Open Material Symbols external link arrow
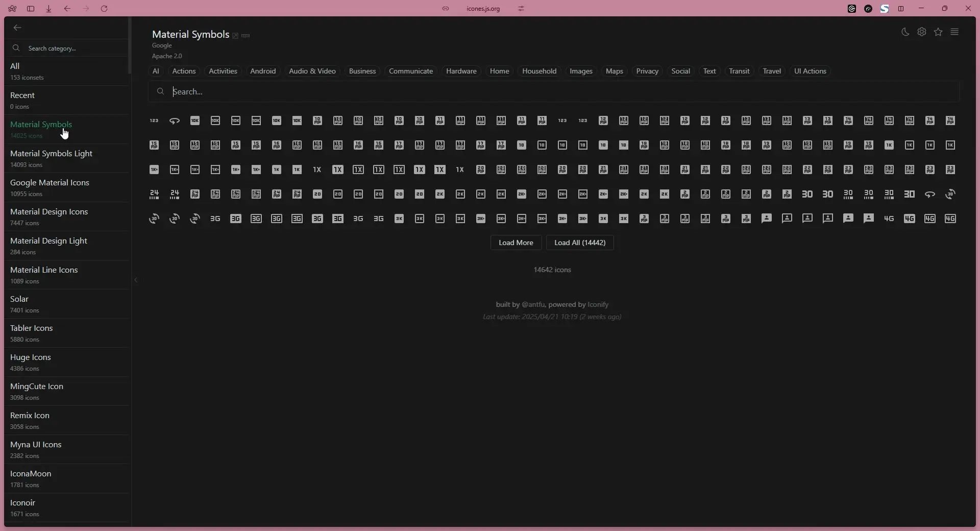The width and height of the screenshot is (980, 531). coord(236,36)
